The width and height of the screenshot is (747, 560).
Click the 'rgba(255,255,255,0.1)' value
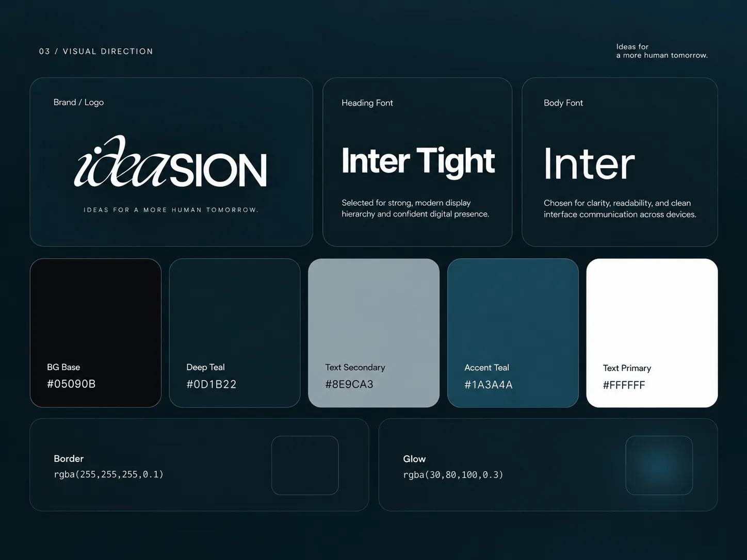(109, 474)
